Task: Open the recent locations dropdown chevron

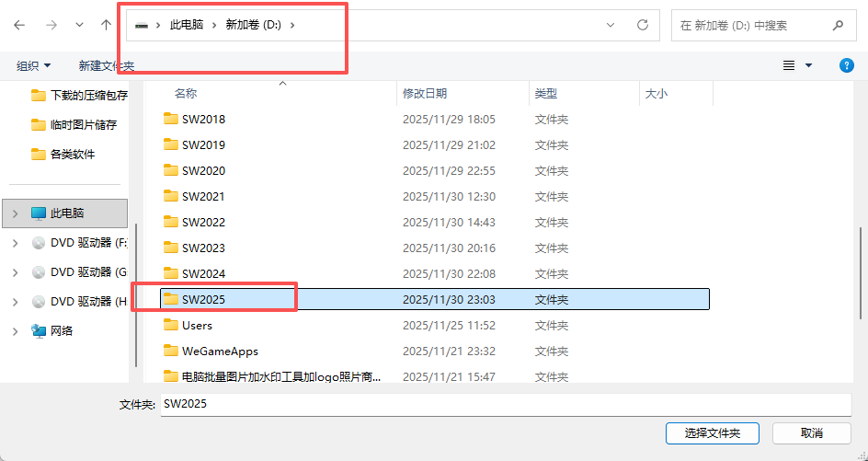Action: (x=79, y=25)
